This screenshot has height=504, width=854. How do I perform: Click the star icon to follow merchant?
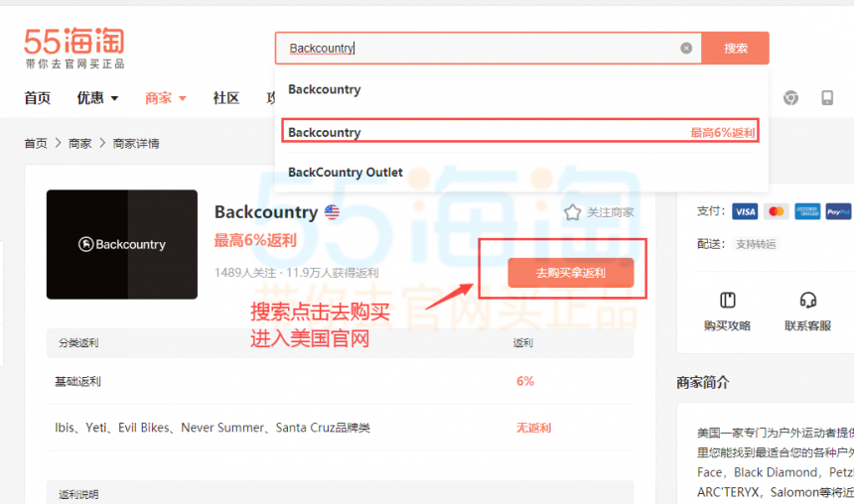pyautogui.click(x=572, y=212)
